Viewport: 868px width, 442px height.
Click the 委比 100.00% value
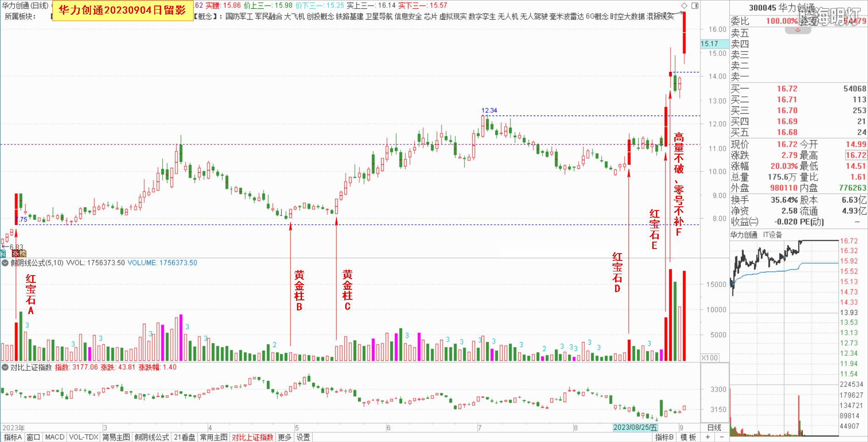pyautogui.click(x=782, y=21)
